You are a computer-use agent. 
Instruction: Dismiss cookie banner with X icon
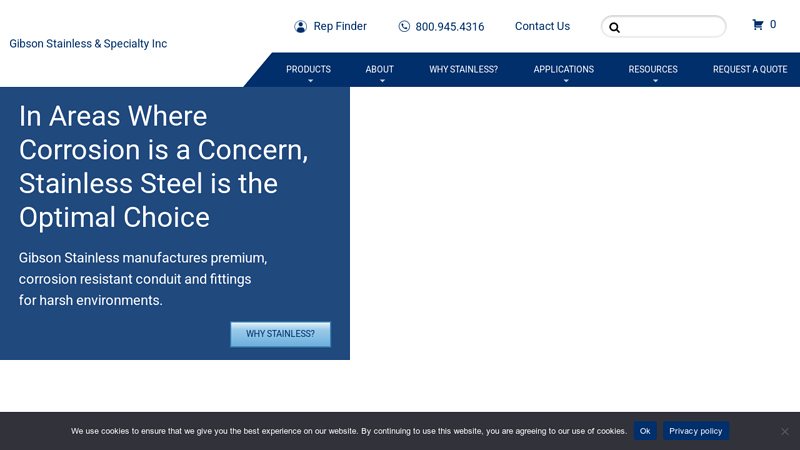point(785,431)
